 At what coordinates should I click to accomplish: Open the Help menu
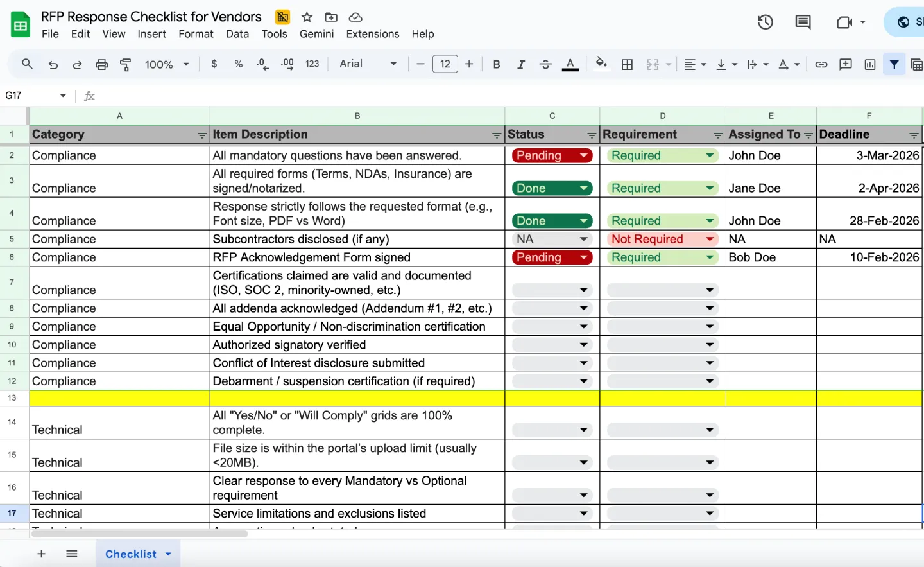click(x=423, y=34)
